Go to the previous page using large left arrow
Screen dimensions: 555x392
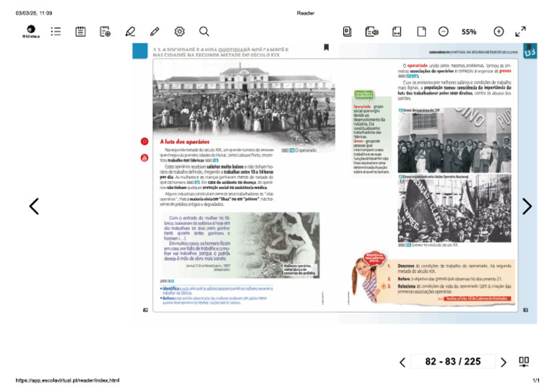[34, 206]
